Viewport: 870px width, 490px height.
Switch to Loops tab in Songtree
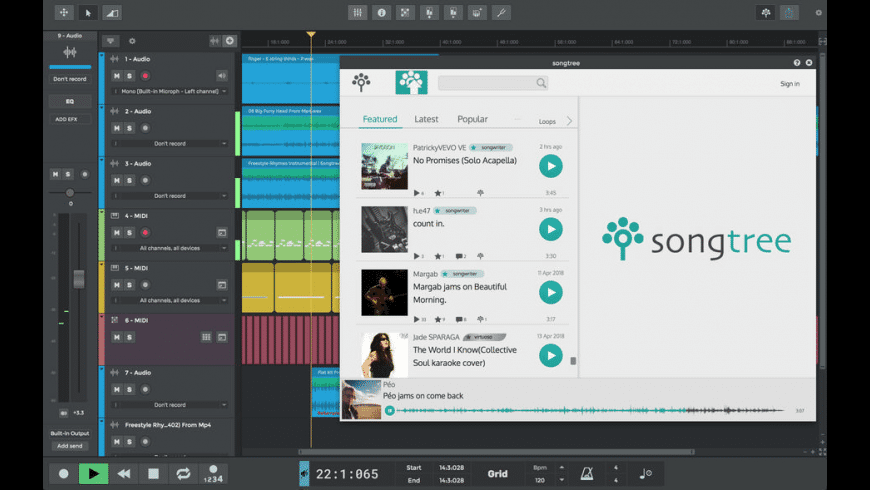coord(547,121)
